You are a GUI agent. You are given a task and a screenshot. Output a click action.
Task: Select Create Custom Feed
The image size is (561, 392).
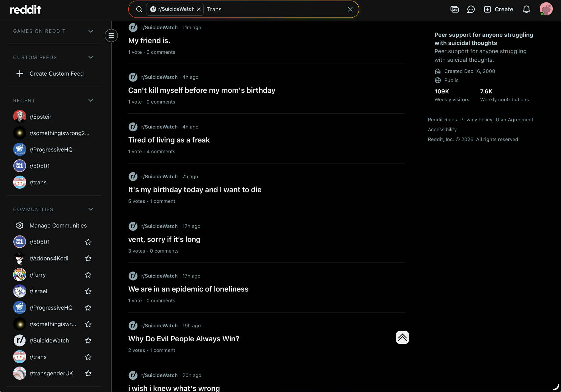coord(56,74)
